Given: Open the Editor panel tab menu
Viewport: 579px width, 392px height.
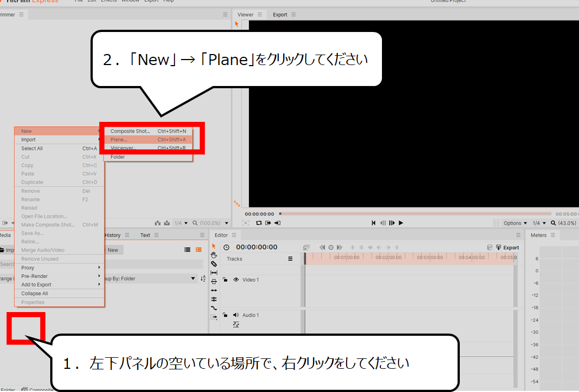Looking at the screenshot, I should 234,235.
